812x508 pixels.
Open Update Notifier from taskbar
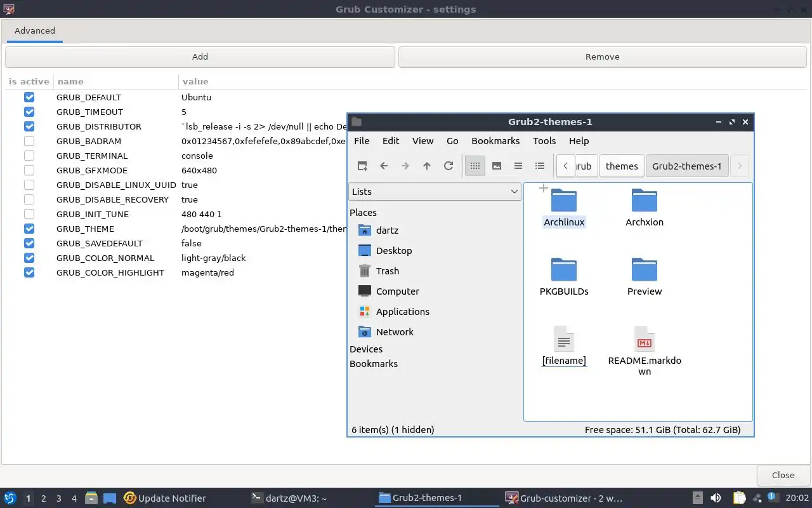(x=165, y=498)
